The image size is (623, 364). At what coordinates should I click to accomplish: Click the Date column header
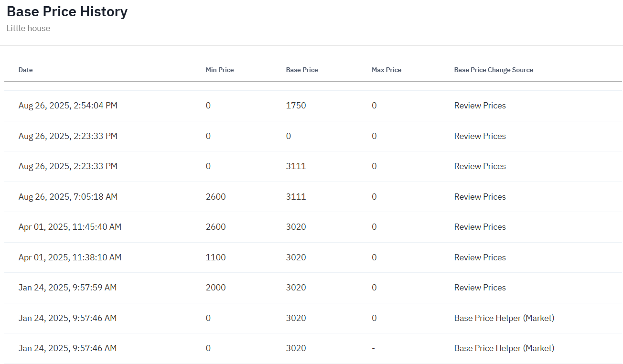click(25, 70)
